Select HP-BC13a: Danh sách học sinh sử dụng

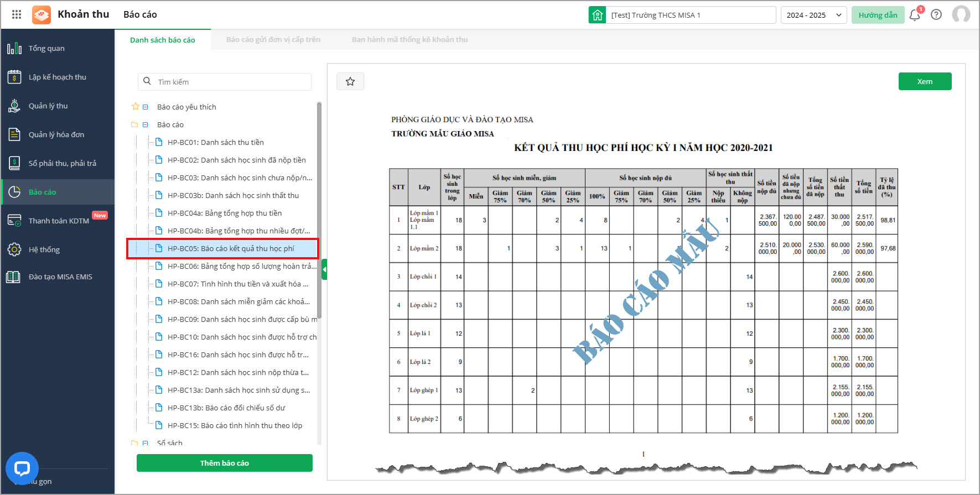pyautogui.click(x=238, y=390)
